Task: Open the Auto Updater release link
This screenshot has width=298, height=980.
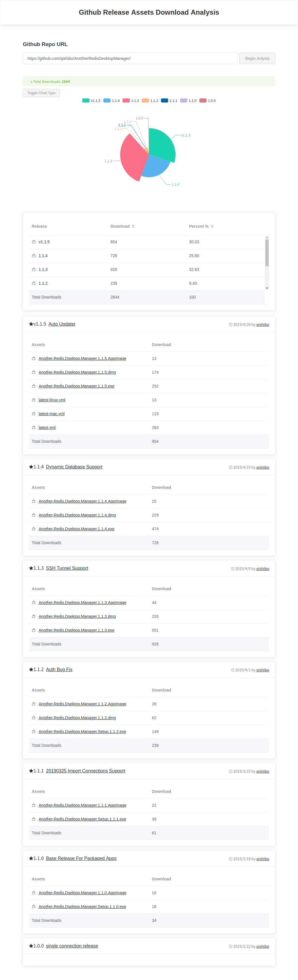Action: pos(62,324)
